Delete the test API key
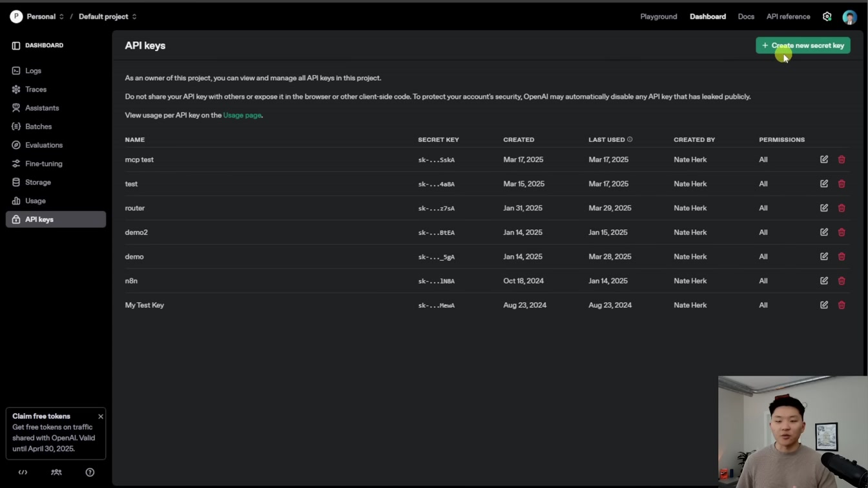Screen dimensions: 868x488 [842, 184]
